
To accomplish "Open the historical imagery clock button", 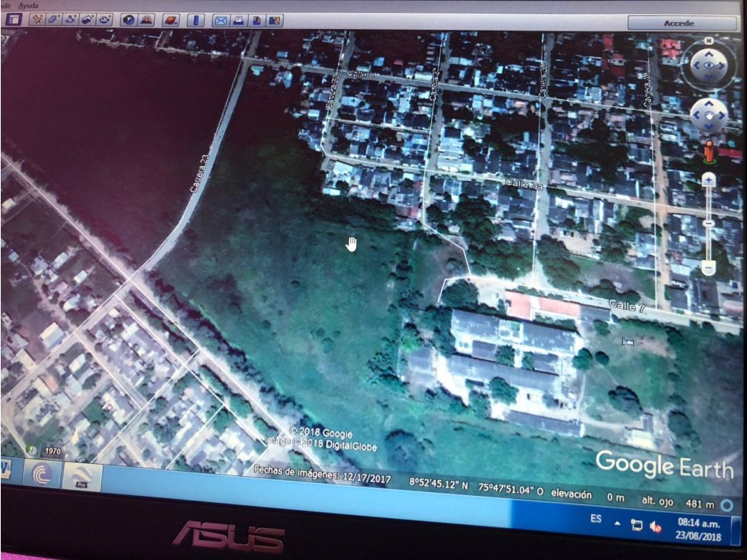I will click(129, 20).
